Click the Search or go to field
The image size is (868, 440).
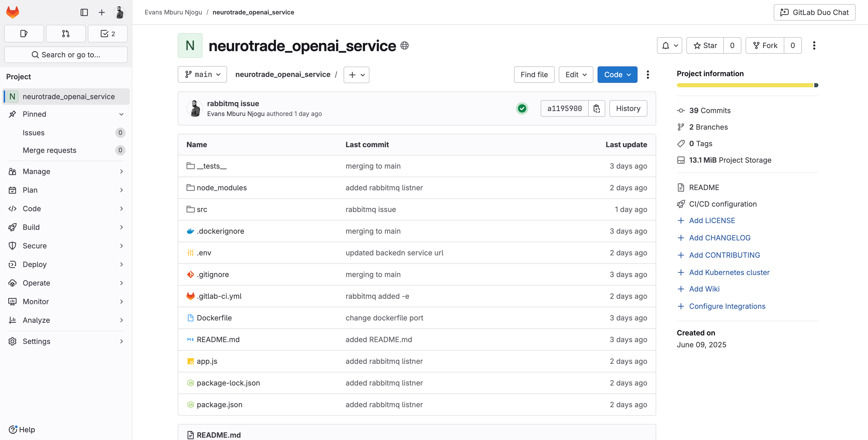[66, 54]
